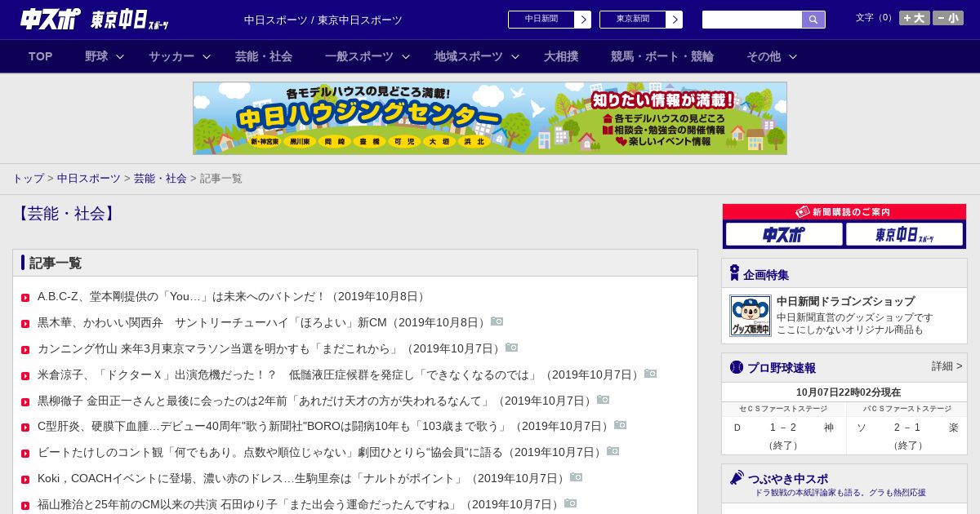
Task: Open サッカー menu
Action: pyautogui.click(x=171, y=56)
